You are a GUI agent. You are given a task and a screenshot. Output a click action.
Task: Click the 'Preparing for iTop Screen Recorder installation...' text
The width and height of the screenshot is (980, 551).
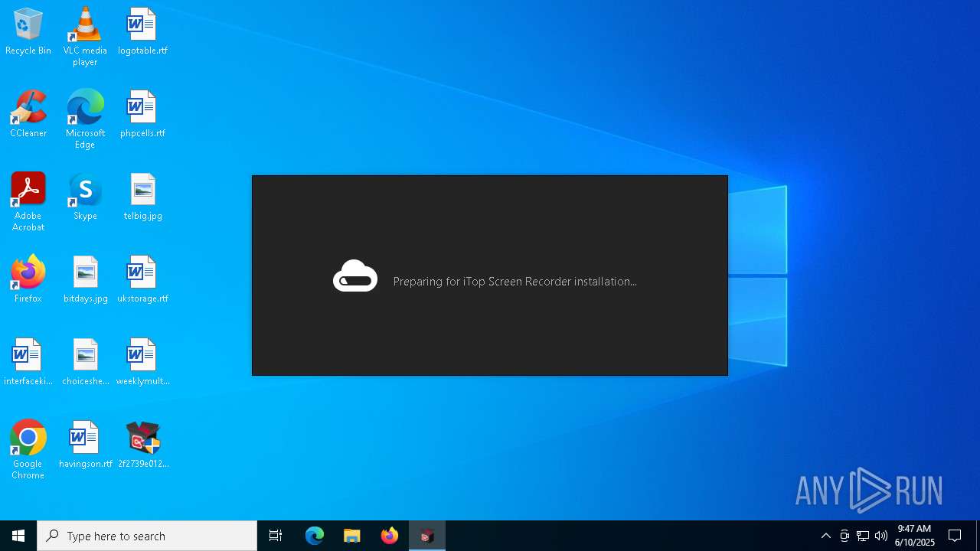(515, 282)
